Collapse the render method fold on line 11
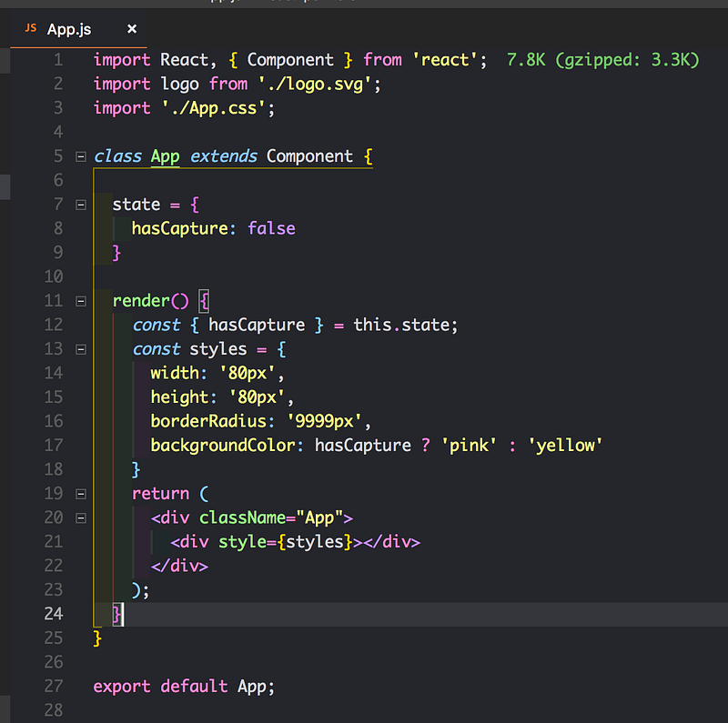Image resolution: width=728 pixels, height=723 pixels. point(81,301)
